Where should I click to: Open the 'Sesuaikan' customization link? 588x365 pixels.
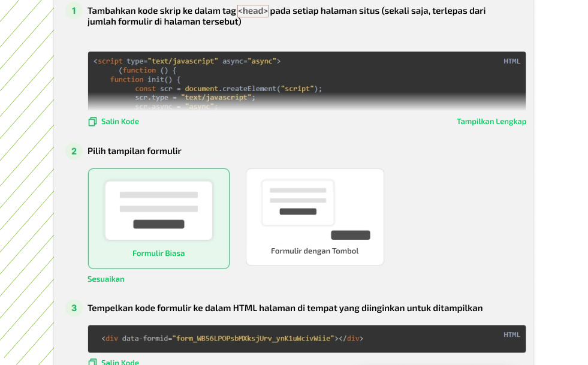click(x=106, y=279)
